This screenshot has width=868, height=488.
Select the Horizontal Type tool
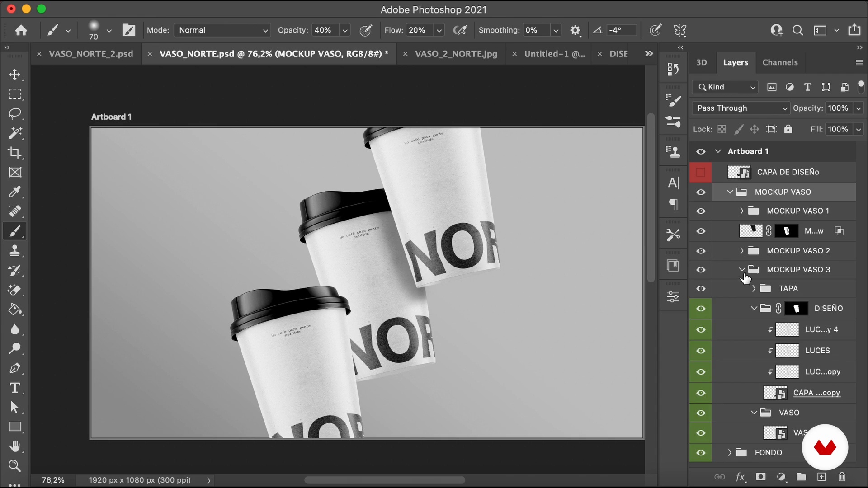pos(14,388)
